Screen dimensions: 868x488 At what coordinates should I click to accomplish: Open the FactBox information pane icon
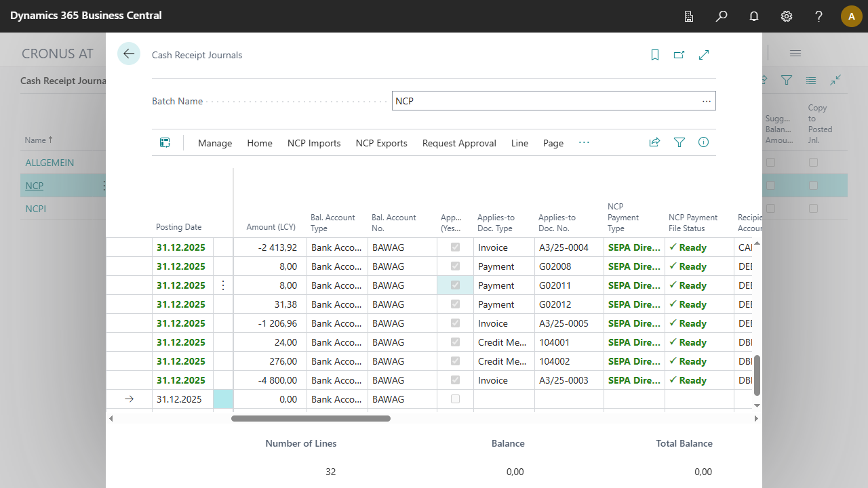pos(704,142)
